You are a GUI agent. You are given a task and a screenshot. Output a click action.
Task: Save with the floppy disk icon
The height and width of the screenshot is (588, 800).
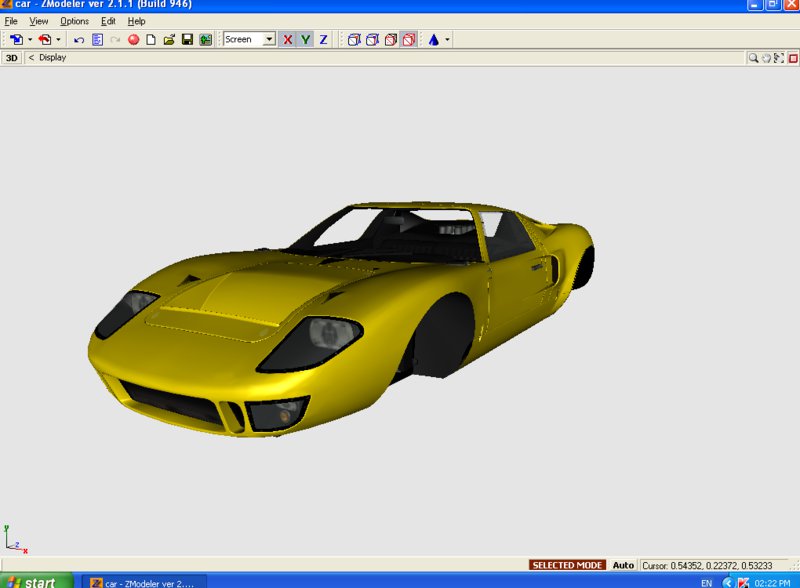187,40
